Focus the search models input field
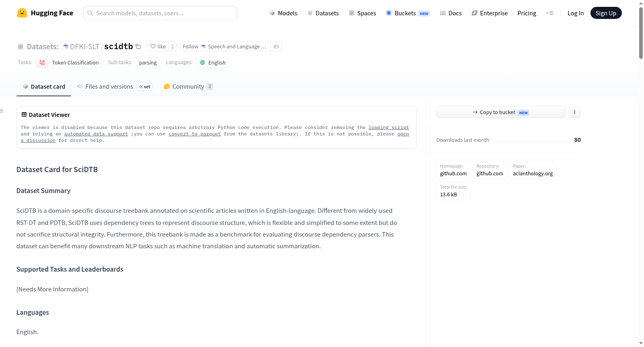 click(160, 13)
